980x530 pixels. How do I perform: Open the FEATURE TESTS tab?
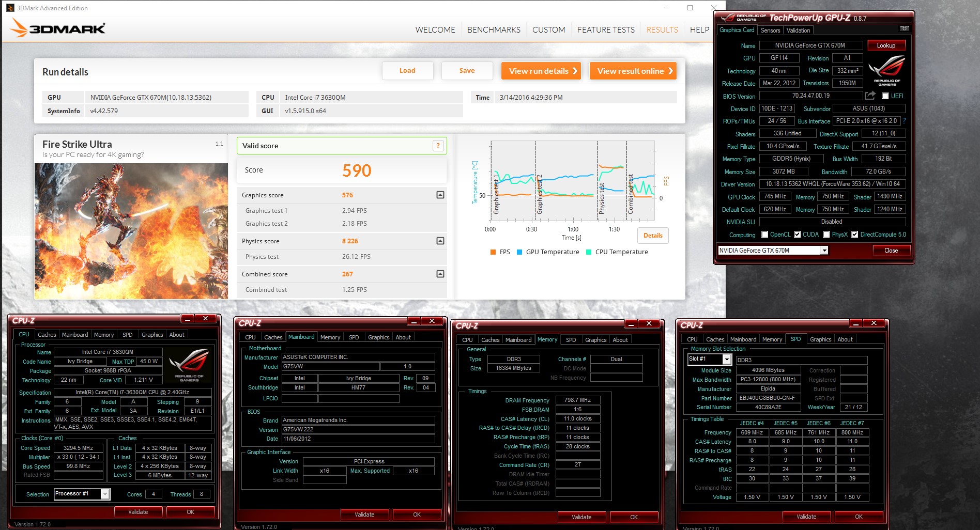pyautogui.click(x=606, y=30)
